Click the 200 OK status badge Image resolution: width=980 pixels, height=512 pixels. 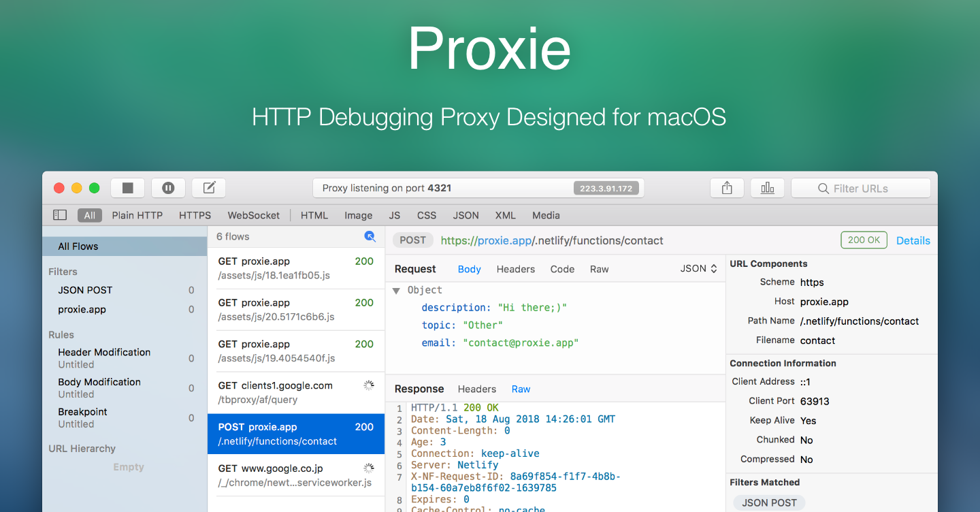tap(864, 240)
